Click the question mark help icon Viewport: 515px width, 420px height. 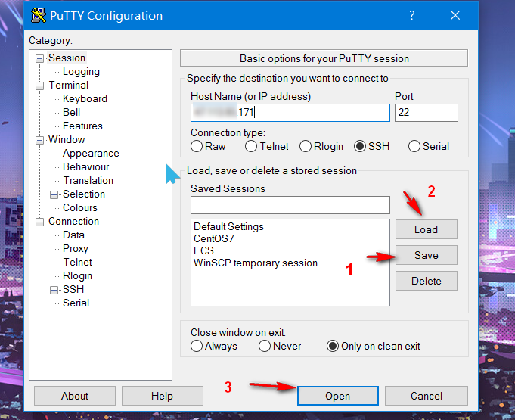pos(412,15)
